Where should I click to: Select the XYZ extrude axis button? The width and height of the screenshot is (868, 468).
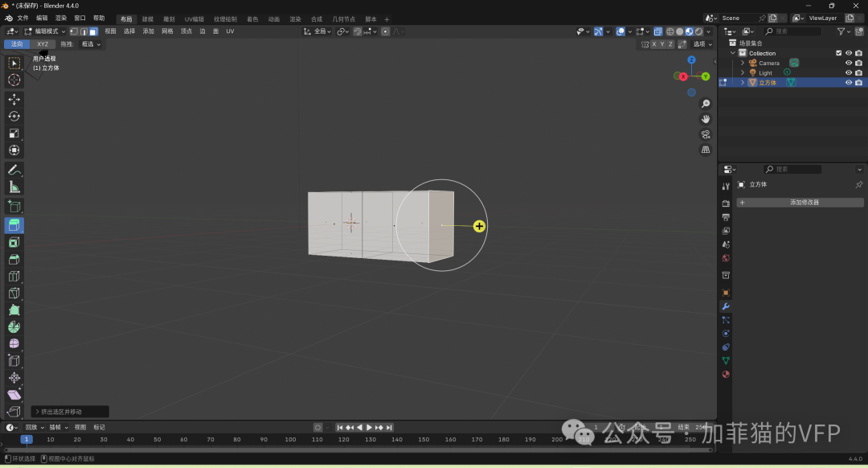click(x=43, y=44)
